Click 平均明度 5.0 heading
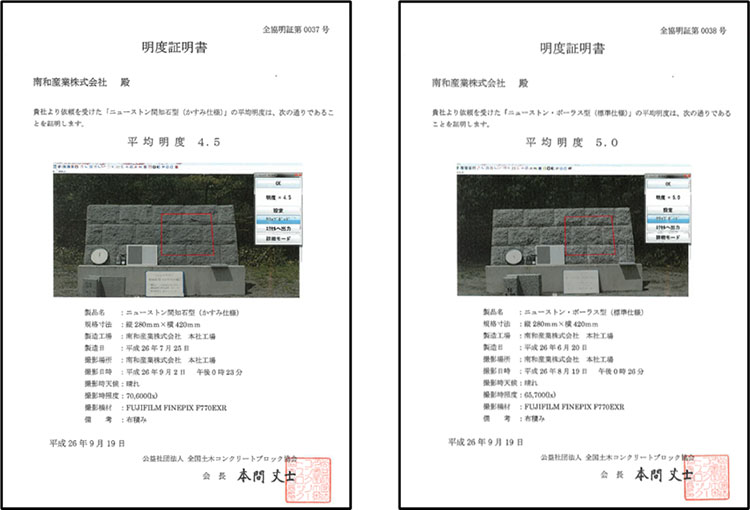Screen dimensions: 750x510 pyautogui.click(x=572, y=143)
